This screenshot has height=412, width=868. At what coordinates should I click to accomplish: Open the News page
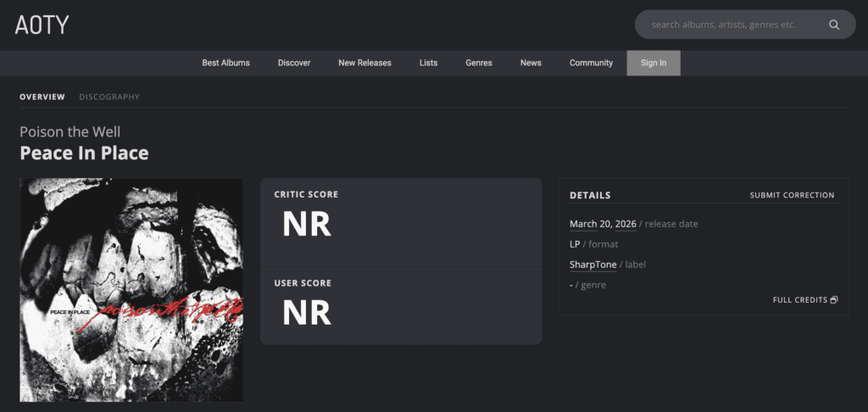coord(531,63)
